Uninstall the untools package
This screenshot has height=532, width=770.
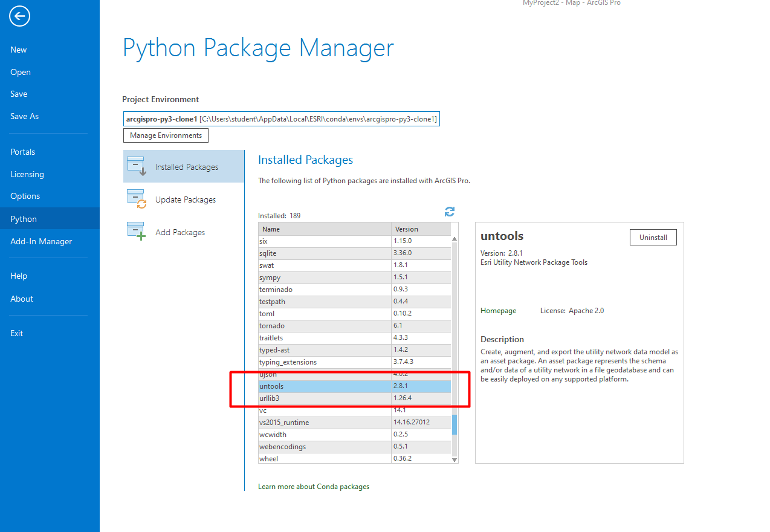(653, 238)
